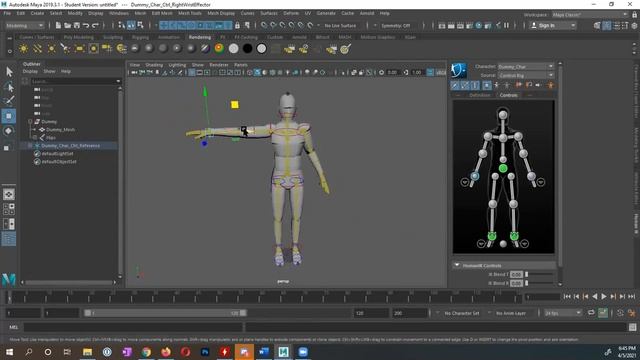This screenshot has height=360, width=640.
Task: Click the black material sphere on the shelf
Action: tap(247, 49)
